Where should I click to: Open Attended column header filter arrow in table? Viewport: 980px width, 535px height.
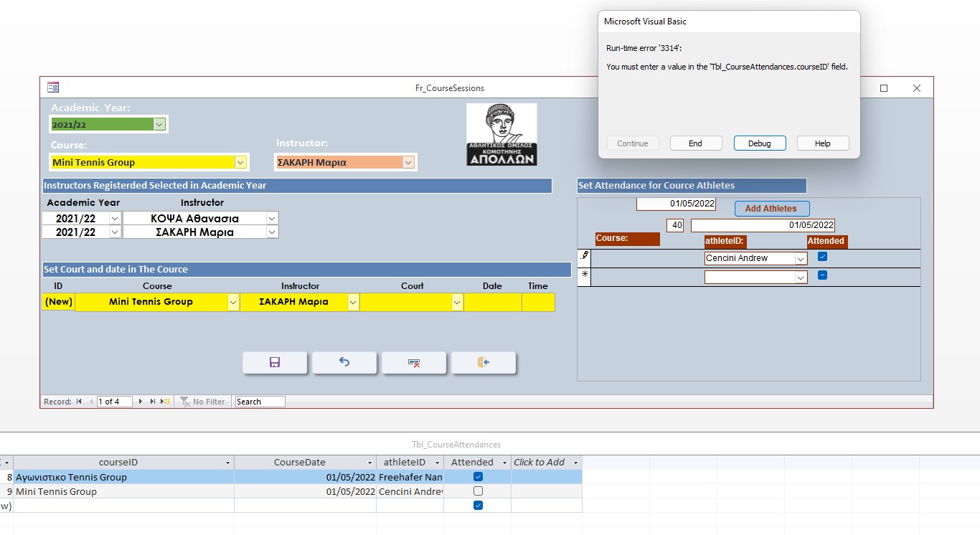click(x=504, y=463)
